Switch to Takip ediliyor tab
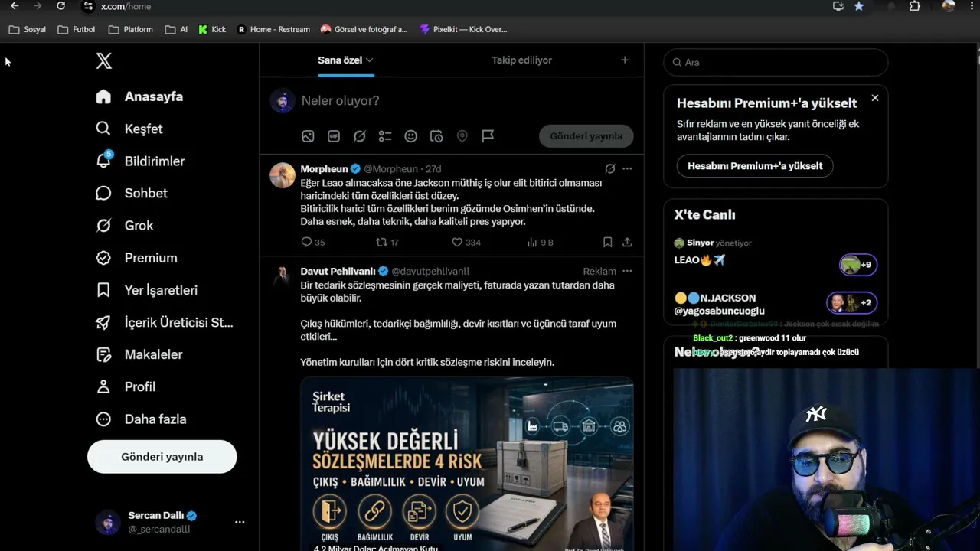Viewport: 980px width, 551px height. 521,60
